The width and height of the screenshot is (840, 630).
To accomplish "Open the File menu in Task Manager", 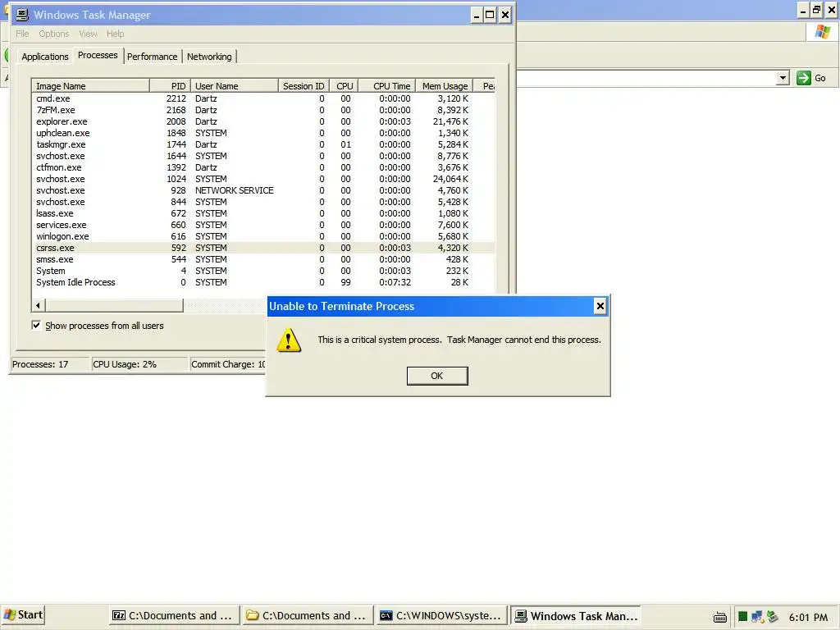I will tap(22, 34).
